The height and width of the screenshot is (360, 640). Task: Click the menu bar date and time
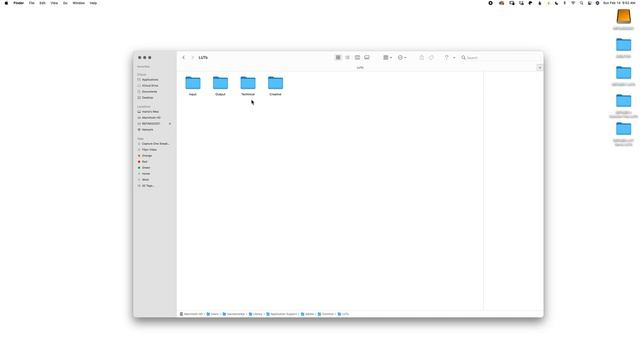[x=620, y=3]
